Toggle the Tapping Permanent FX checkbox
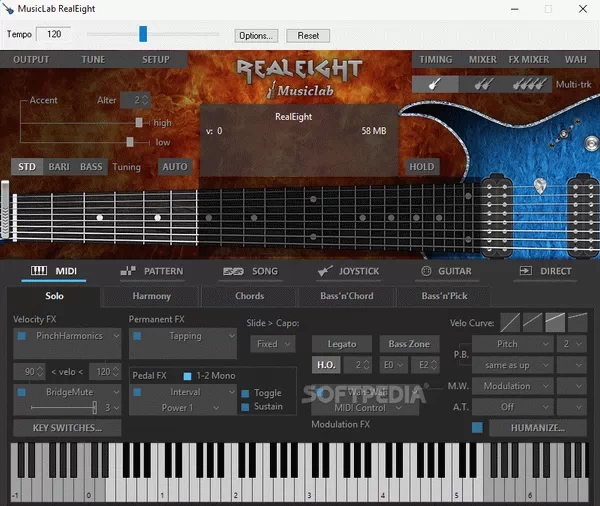 point(137,336)
